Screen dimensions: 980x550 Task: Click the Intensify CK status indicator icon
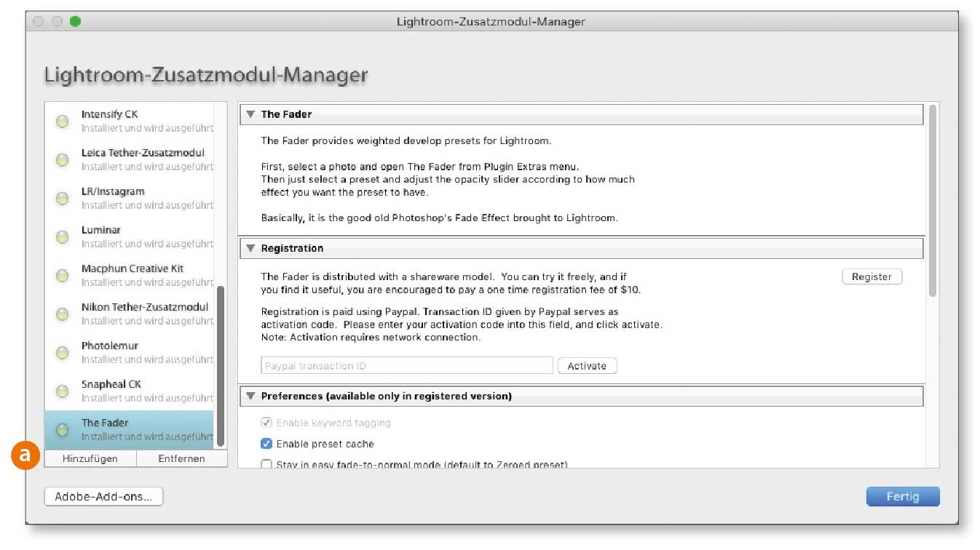(63, 121)
